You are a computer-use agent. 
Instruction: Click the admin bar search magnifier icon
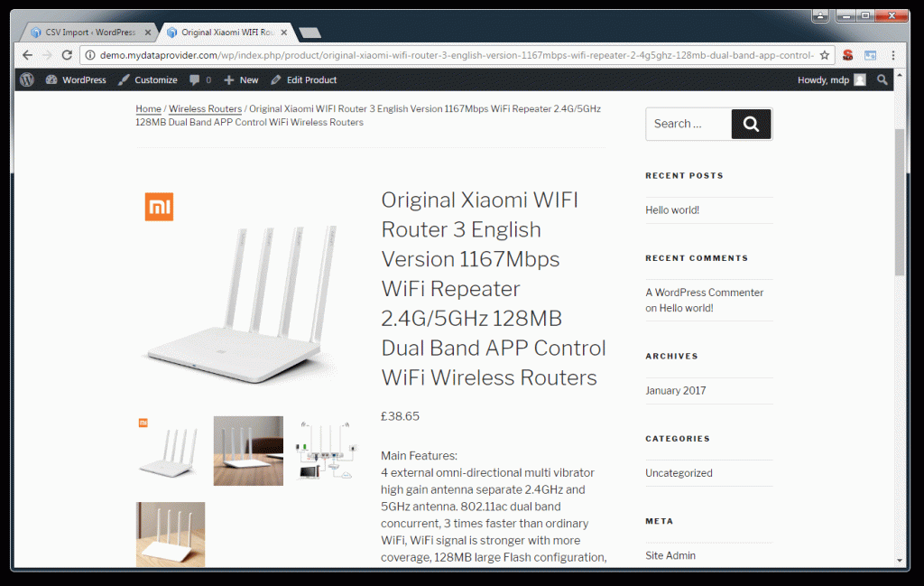882,79
